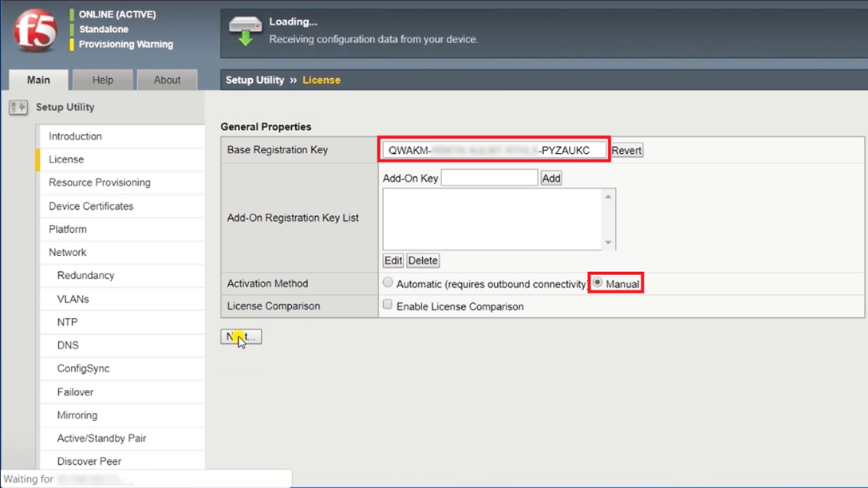Click the Next button
Image resolution: width=868 pixels, height=488 pixels.
point(241,336)
